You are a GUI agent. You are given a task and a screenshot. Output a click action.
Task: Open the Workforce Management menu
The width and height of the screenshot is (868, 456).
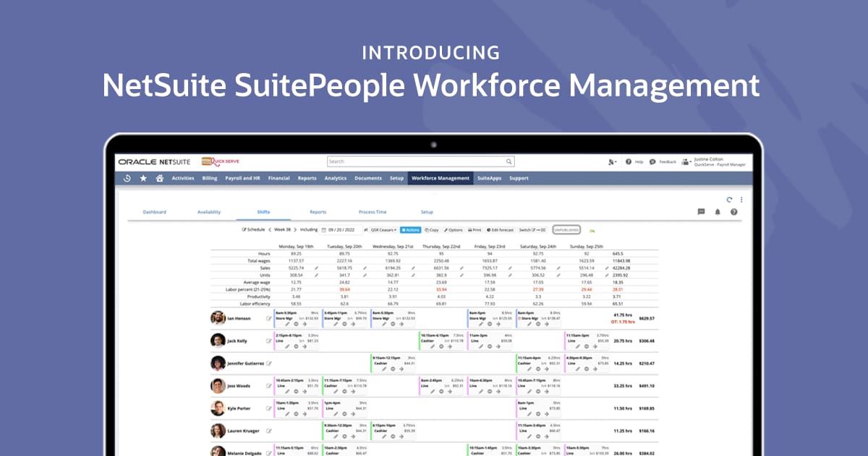pos(440,178)
